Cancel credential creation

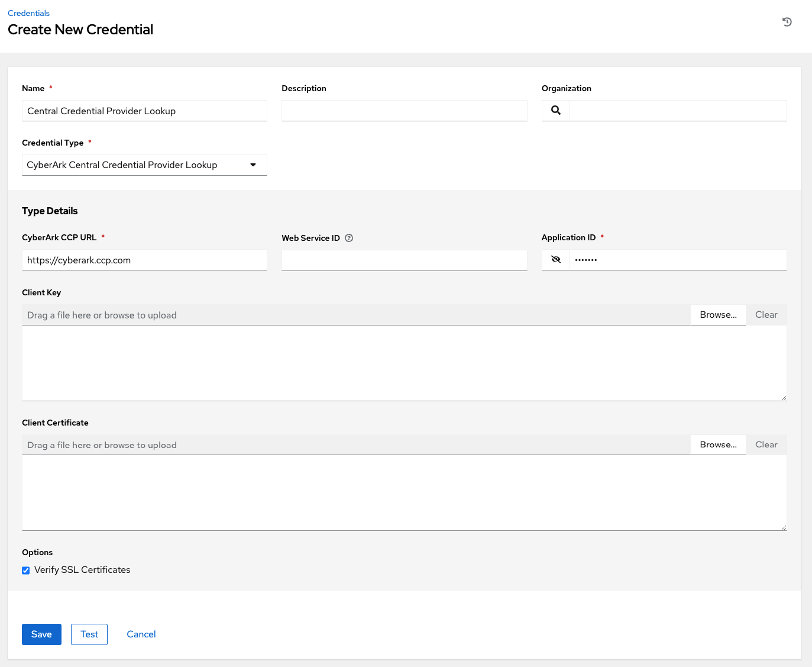pos(141,634)
